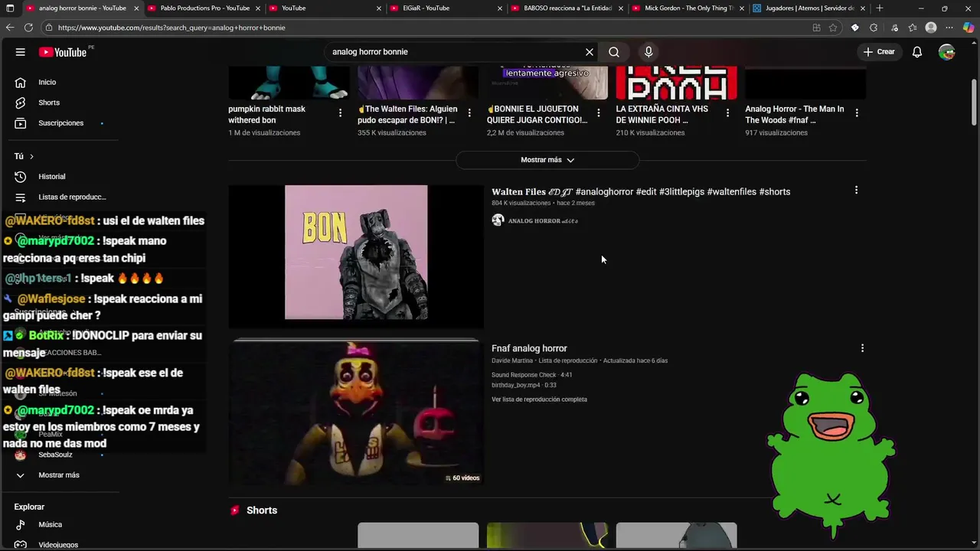
Task: Close the analog horror bonnie tab
Action: pyautogui.click(x=136, y=8)
